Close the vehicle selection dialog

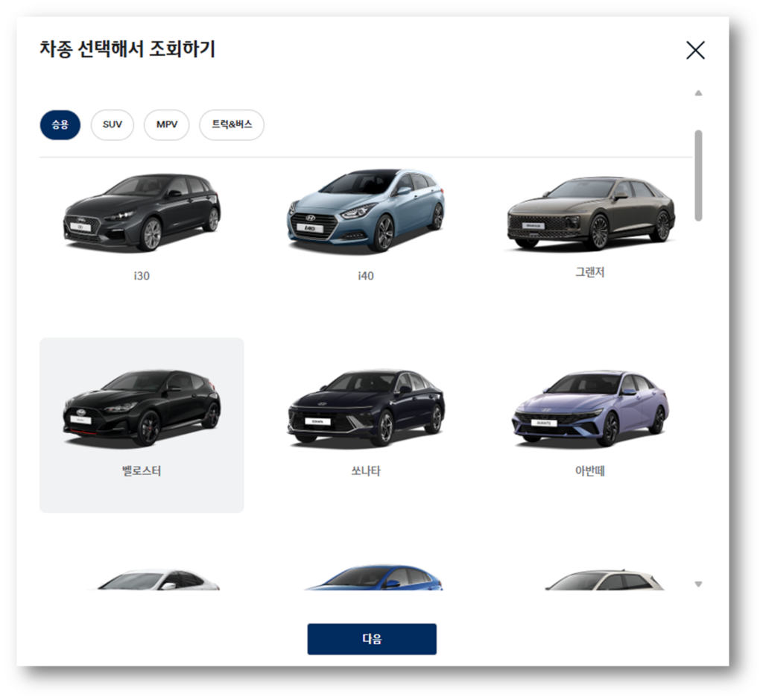click(x=695, y=50)
